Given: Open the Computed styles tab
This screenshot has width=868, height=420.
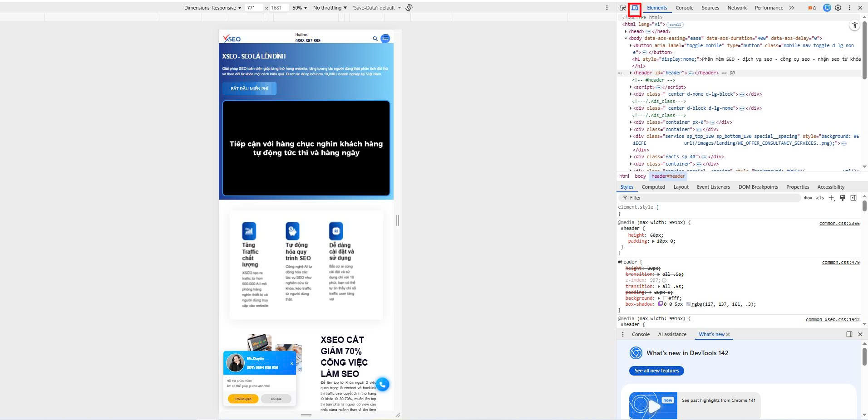Looking at the screenshot, I should pyautogui.click(x=653, y=187).
